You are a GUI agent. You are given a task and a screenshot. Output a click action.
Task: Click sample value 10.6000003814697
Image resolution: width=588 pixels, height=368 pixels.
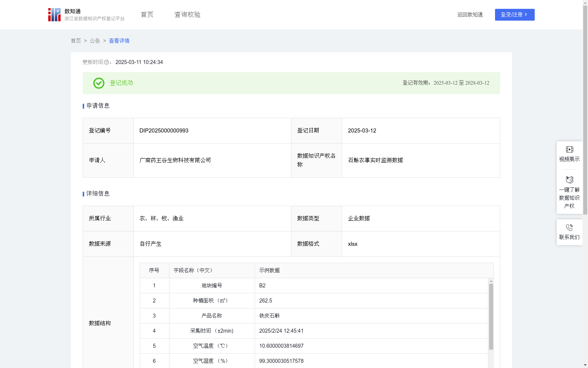[x=281, y=346]
